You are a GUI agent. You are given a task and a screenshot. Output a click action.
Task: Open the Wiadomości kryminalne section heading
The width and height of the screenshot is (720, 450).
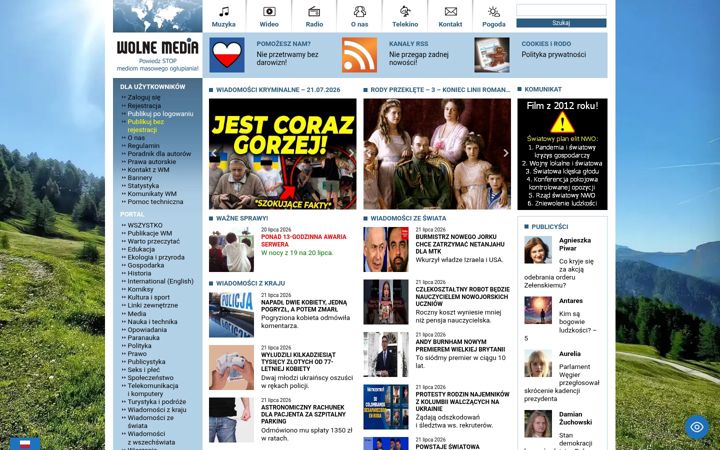tap(278, 90)
